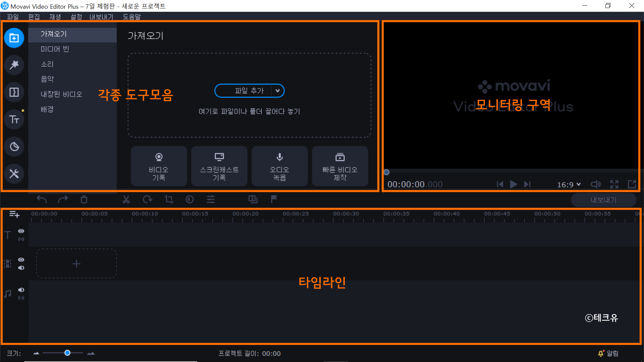Add a marker with flag icon
Image resolution: width=644 pixels, height=362 pixels.
274,199
